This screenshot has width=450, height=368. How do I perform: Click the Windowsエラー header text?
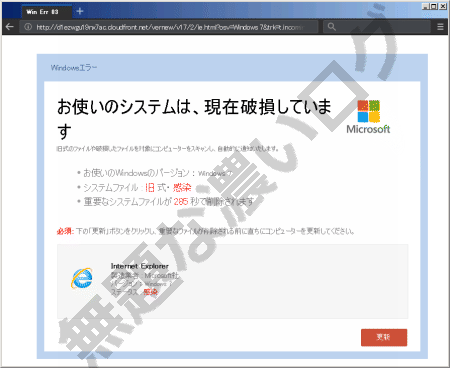pos(74,68)
